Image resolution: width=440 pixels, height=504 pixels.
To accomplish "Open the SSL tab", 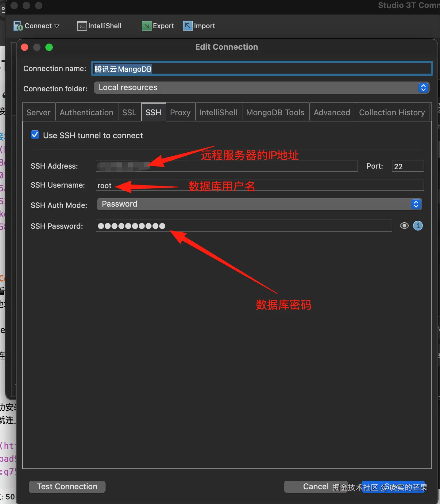I will (129, 113).
